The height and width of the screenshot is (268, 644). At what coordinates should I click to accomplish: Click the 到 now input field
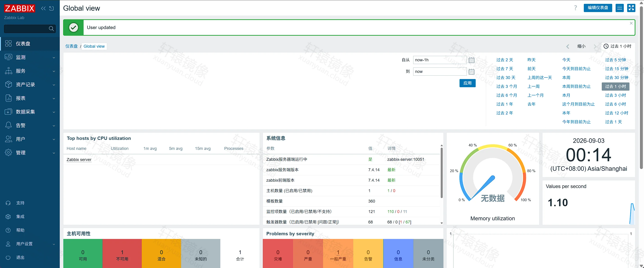[x=440, y=72]
